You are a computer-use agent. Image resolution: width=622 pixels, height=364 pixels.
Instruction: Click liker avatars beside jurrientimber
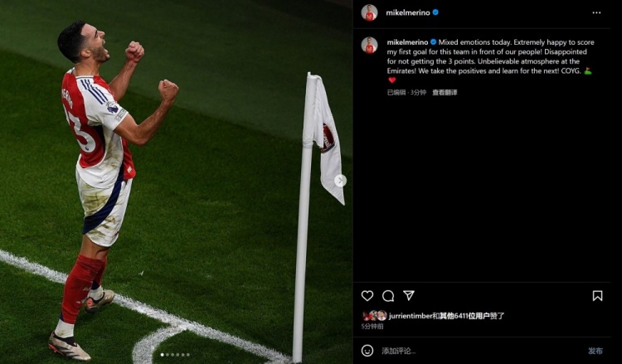(x=375, y=316)
